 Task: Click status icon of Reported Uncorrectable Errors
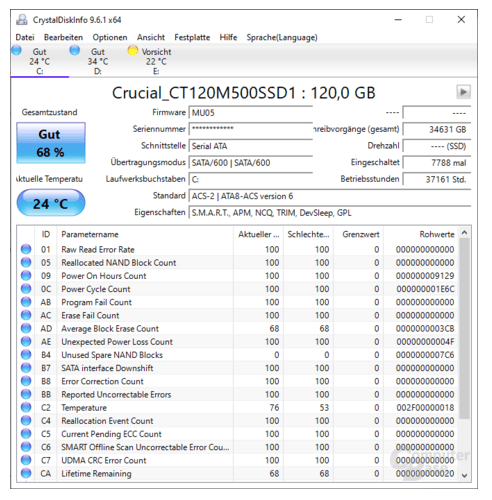click(26, 394)
